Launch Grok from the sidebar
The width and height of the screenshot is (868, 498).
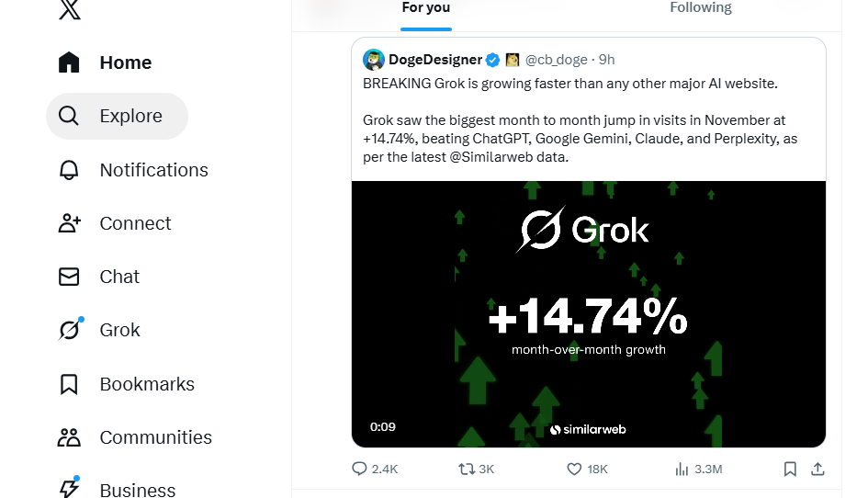click(99, 330)
